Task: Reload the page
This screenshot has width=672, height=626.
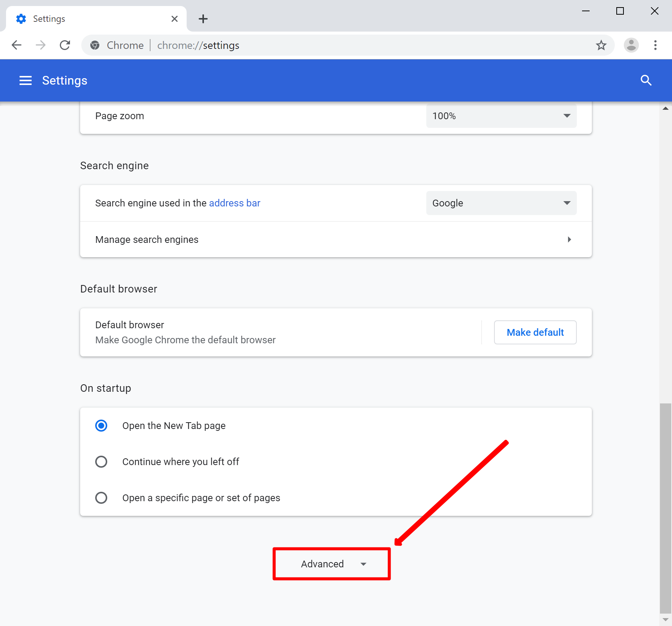Action: tap(65, 45)
